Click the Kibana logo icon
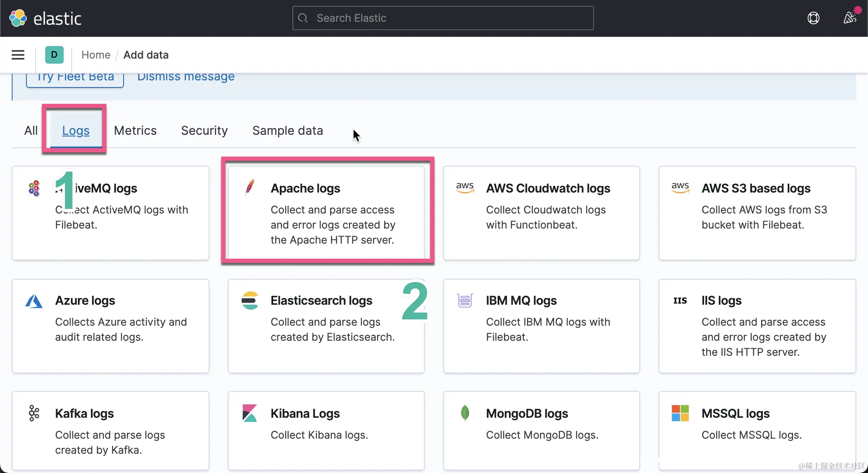 point(250,413)
